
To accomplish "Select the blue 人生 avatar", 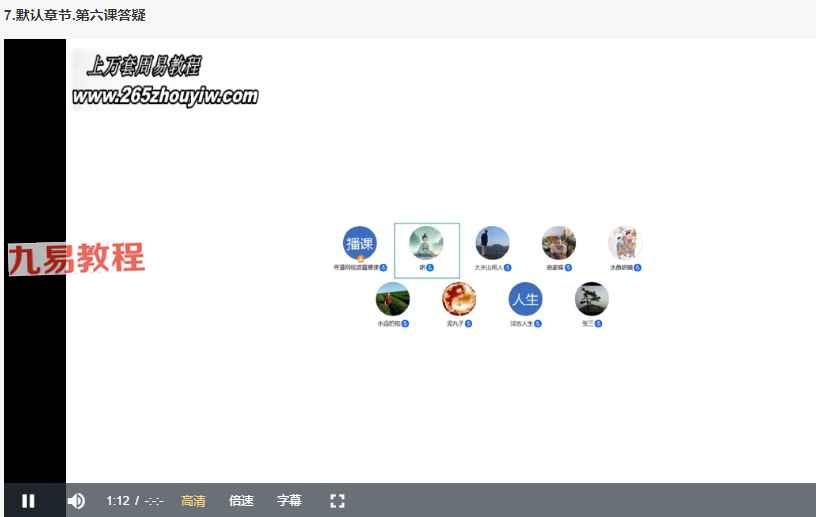I will pos(525,299).
